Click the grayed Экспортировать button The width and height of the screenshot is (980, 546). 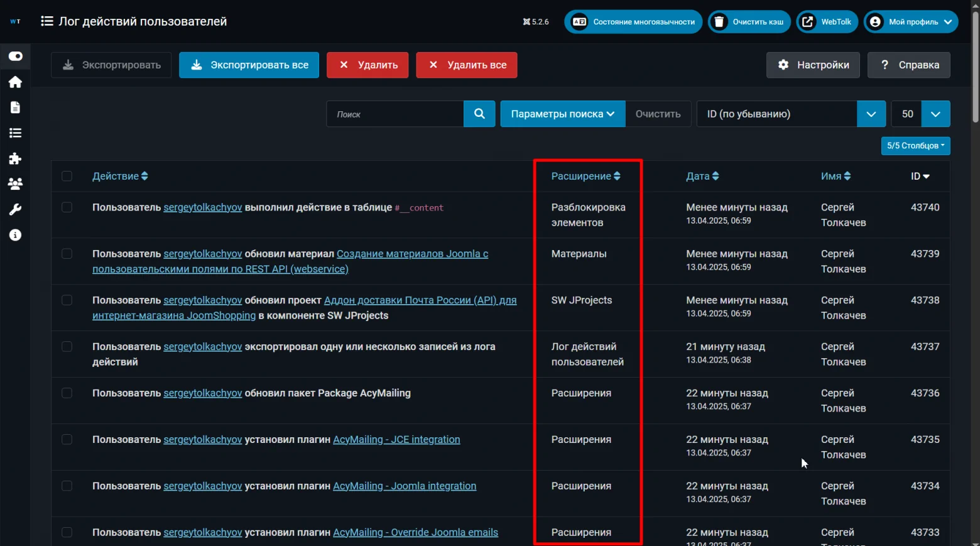click(x=111, y=65)
